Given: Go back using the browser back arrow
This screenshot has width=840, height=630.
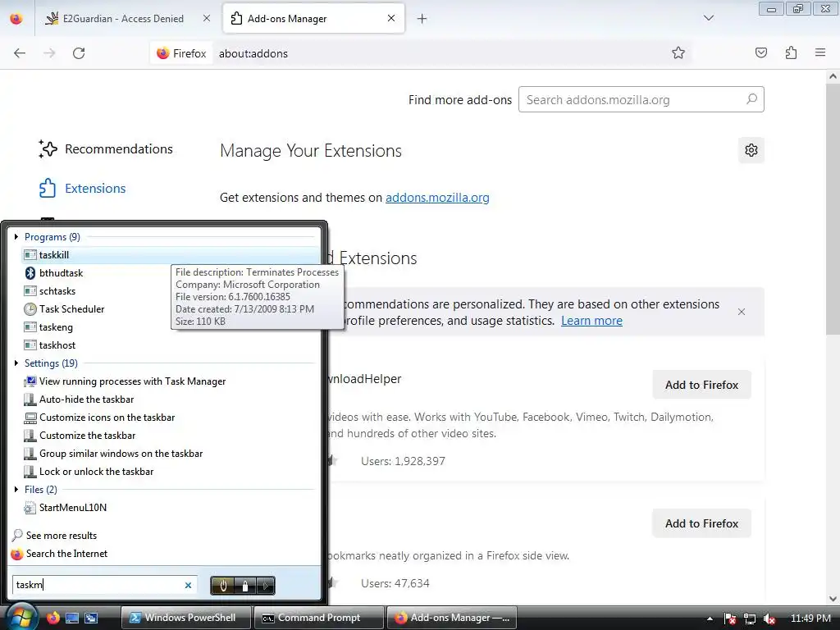Looking at the screenshot, I should point(20,53).
